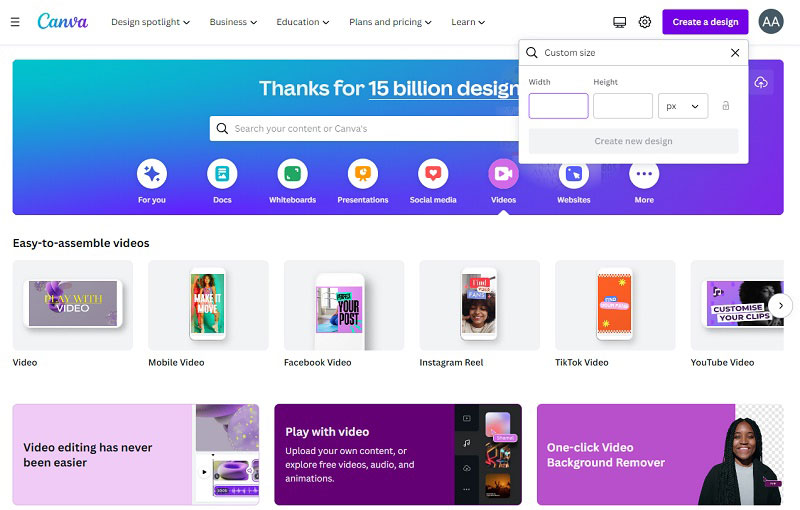
Task: Click the magnifier in Custom size bar
Action: pyautogui.click(x=532, y=53)
